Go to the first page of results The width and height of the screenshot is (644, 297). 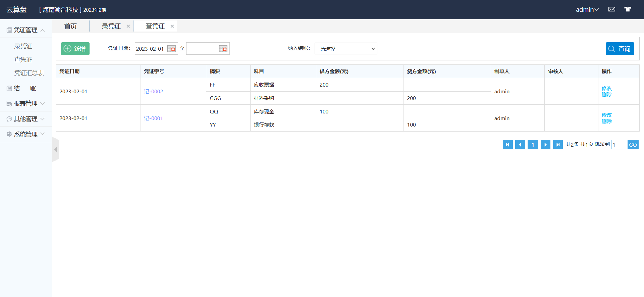(507, 145)
